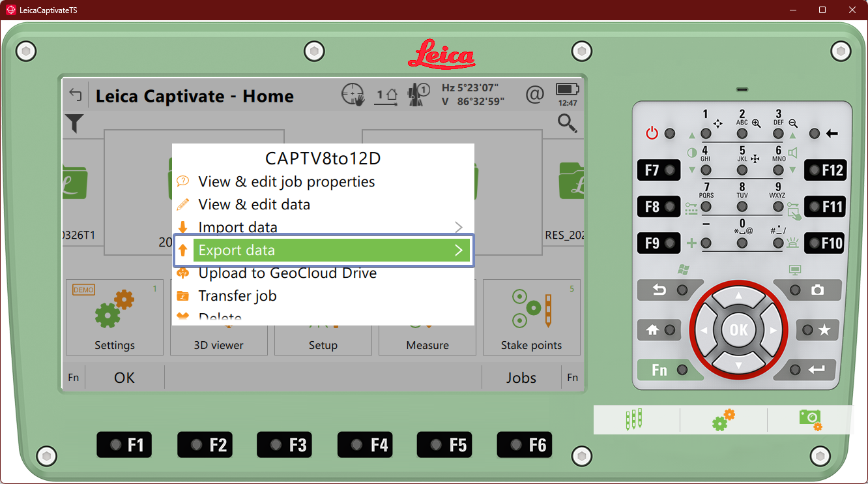Click the keypad back/return arrow key
Screen dimensions: 868x484
coord(671,290)
